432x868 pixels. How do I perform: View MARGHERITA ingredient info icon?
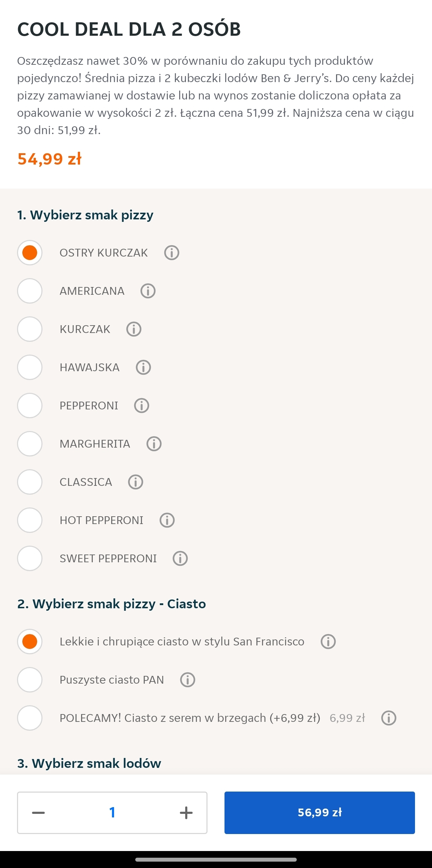[x=154, y=444]
